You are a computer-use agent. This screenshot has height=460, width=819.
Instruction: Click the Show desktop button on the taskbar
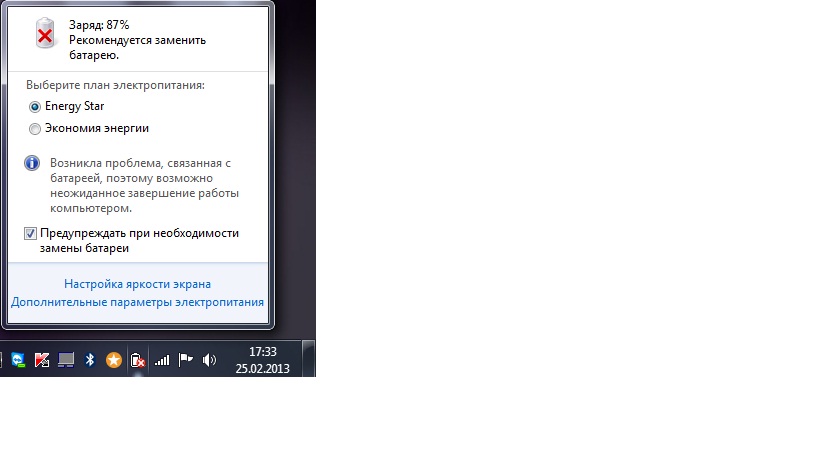310,359
